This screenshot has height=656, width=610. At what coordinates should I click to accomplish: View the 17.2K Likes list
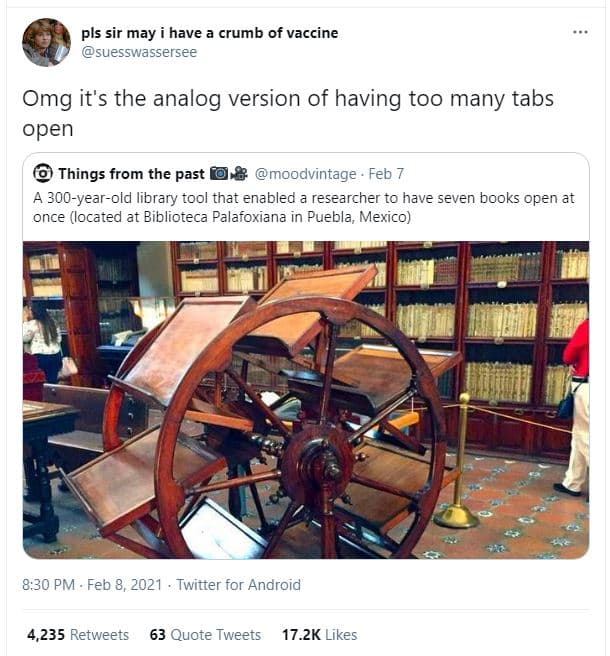point(319,635)
